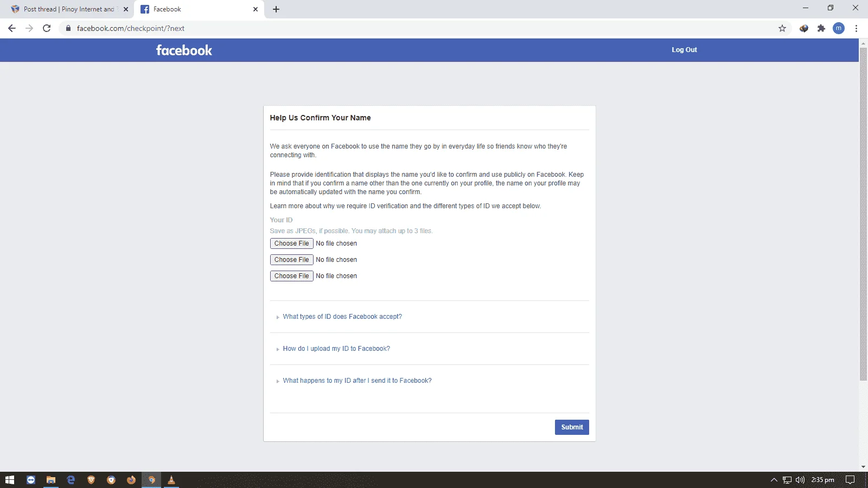Expand "What happens to my ID after I send it"

[357, 381]
